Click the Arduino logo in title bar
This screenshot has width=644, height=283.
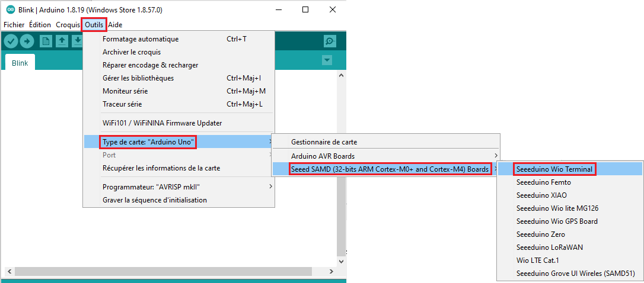(10, 10)
